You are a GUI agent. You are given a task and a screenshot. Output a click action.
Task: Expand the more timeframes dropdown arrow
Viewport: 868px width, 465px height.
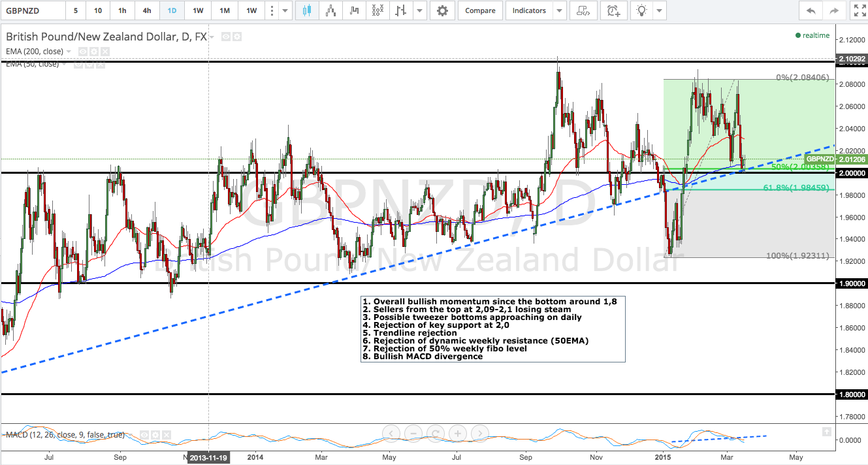[284, 10]
